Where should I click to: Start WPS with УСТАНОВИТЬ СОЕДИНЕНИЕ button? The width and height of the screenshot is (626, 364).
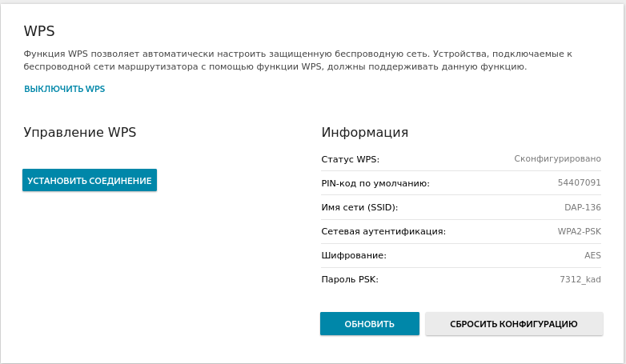[90, 180]
